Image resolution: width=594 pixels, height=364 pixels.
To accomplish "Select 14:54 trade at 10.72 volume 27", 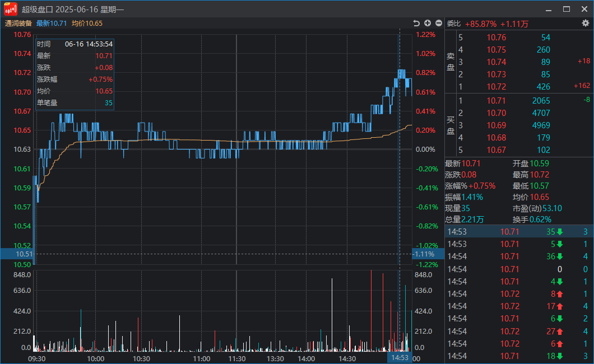I will [519, 331].
